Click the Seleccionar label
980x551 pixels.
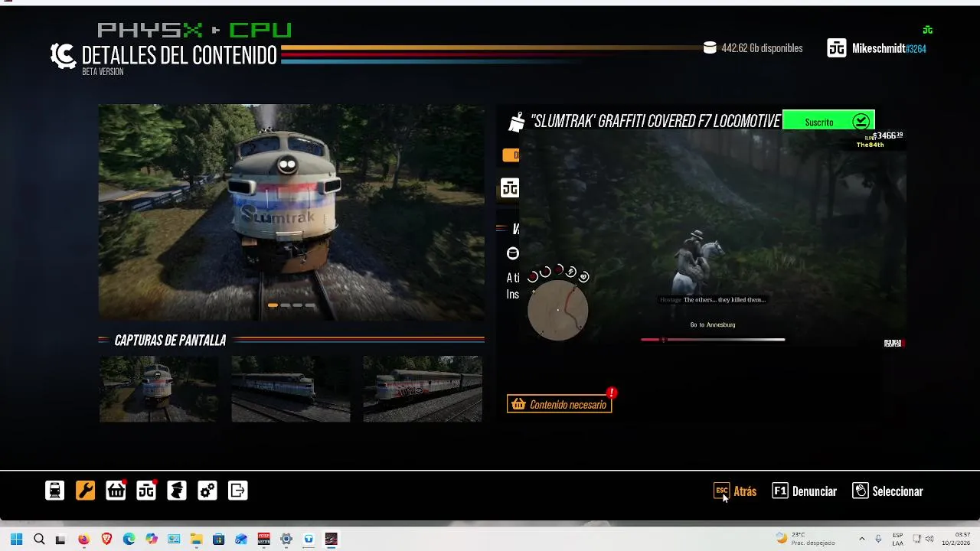point(897,491)
